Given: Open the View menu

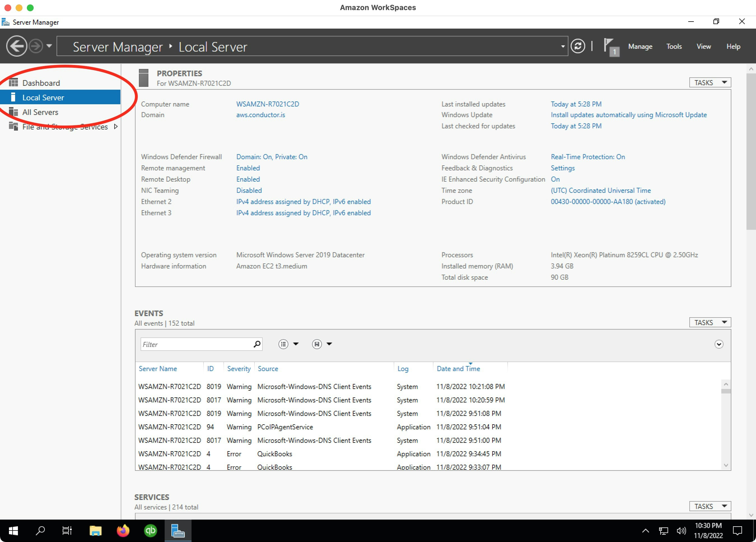Looking at the screenshot, I should click(703, 46).
